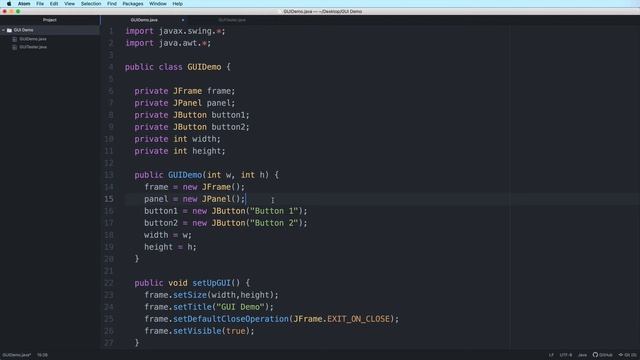Click 'JPanel panel;' declaration on line 7
The width and height of the screenshot is (640, 360).
pos(204,103)
